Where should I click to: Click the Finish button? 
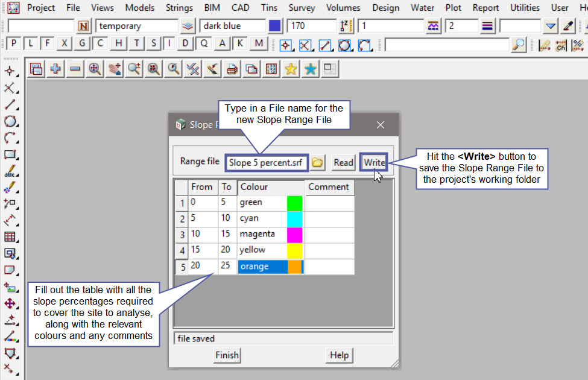pyautogui.click(x=227, y=355)
